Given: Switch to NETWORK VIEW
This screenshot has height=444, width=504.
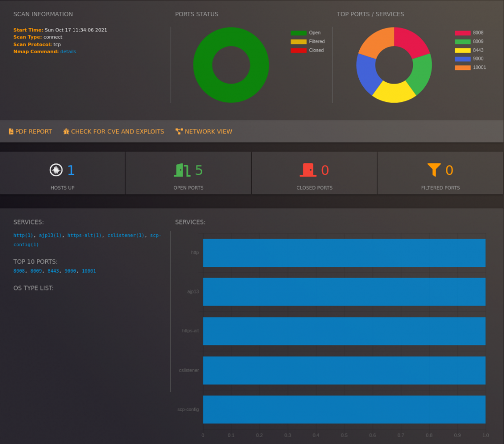Looking at the screenshot, I should tap(204, 131).
